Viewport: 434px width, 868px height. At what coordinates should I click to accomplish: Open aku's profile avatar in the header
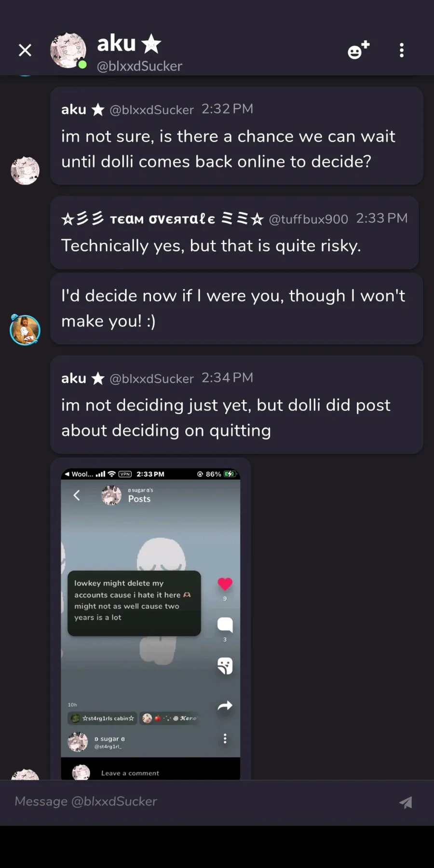[x=68, y=50]
